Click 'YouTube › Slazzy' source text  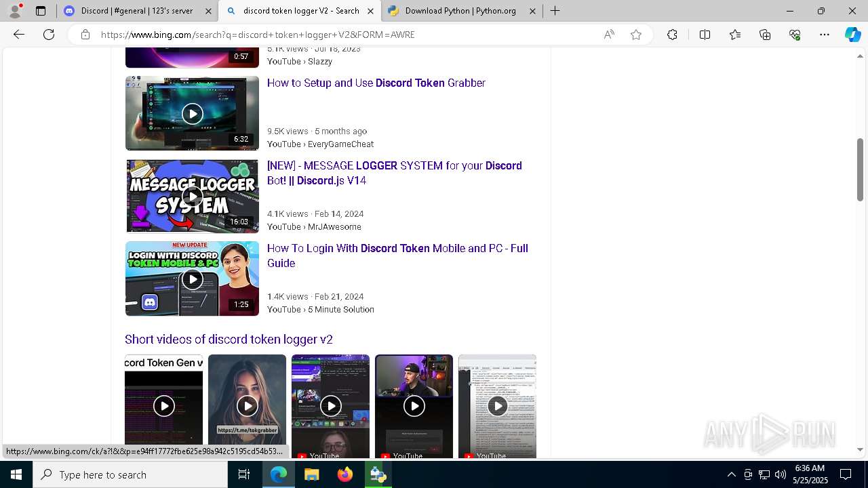(x=300, y=61)
